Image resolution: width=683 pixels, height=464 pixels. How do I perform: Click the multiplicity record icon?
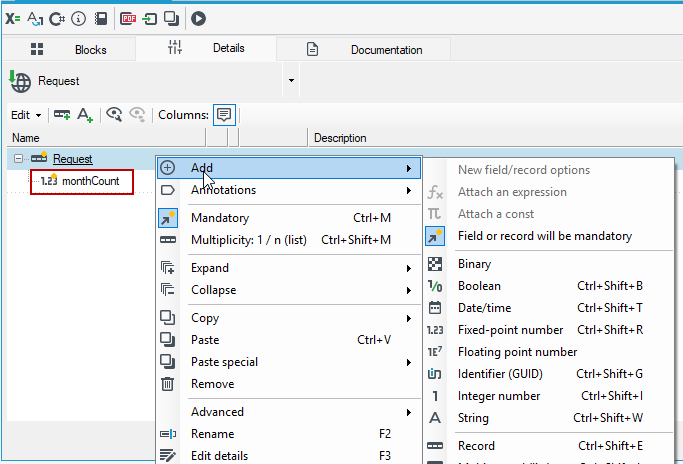coord(168,240)
